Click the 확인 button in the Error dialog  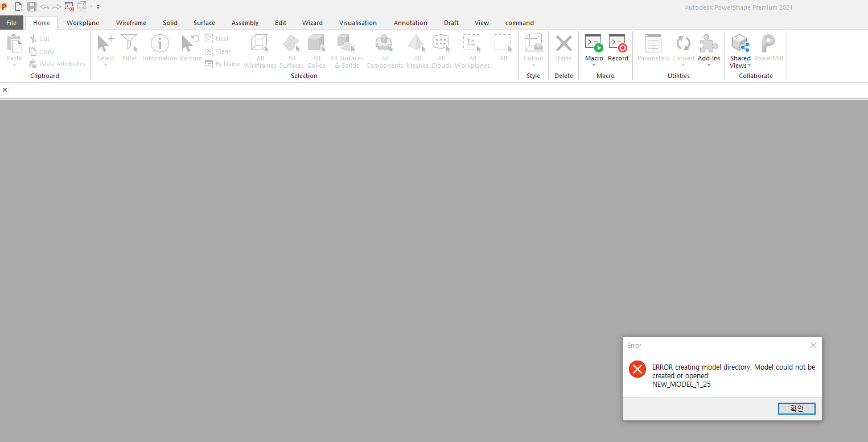796,408
